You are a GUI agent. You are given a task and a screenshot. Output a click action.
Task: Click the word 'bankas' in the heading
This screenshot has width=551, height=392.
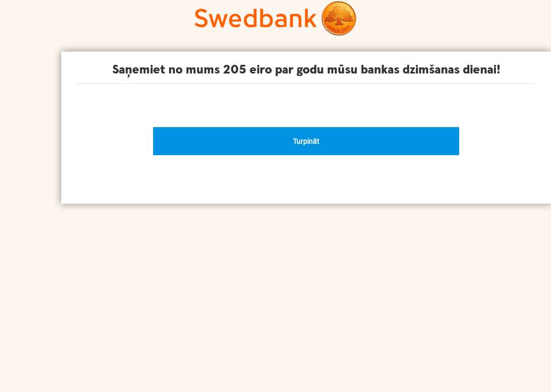click(380, 69)
